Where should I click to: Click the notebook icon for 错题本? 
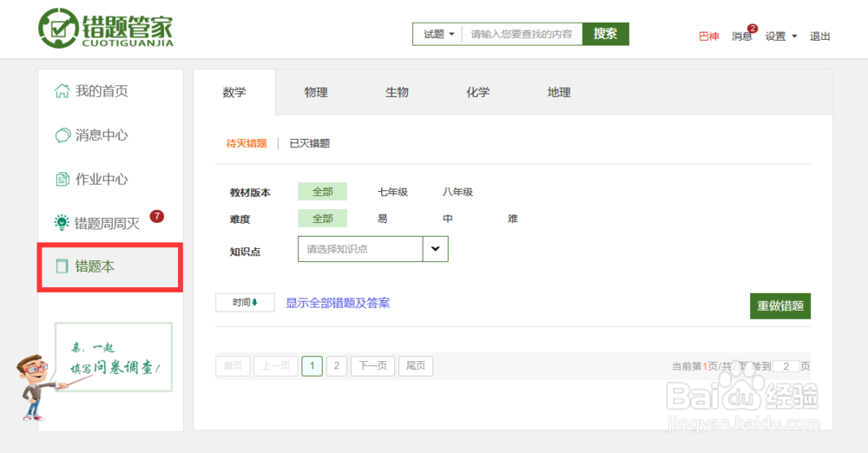(62, 266)
